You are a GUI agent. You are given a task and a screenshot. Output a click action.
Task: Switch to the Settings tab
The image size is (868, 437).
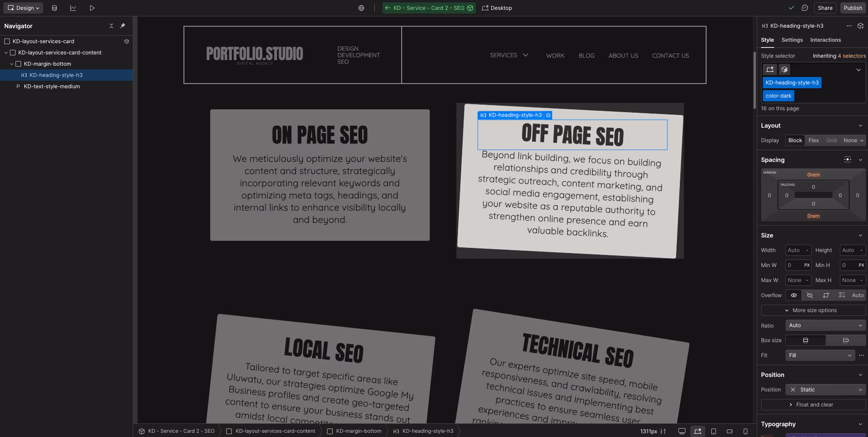[x=792, y=40]
